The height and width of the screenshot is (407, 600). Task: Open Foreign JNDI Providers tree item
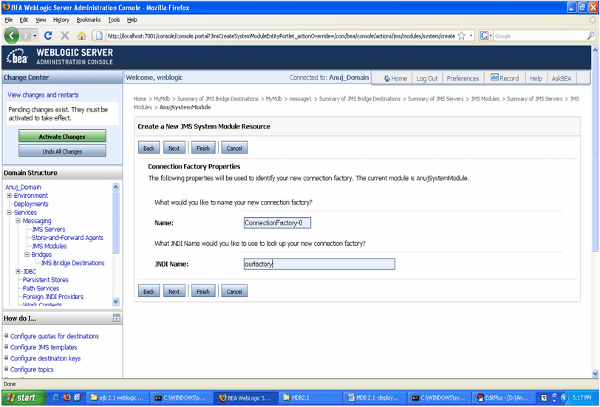tap(53, 296)
